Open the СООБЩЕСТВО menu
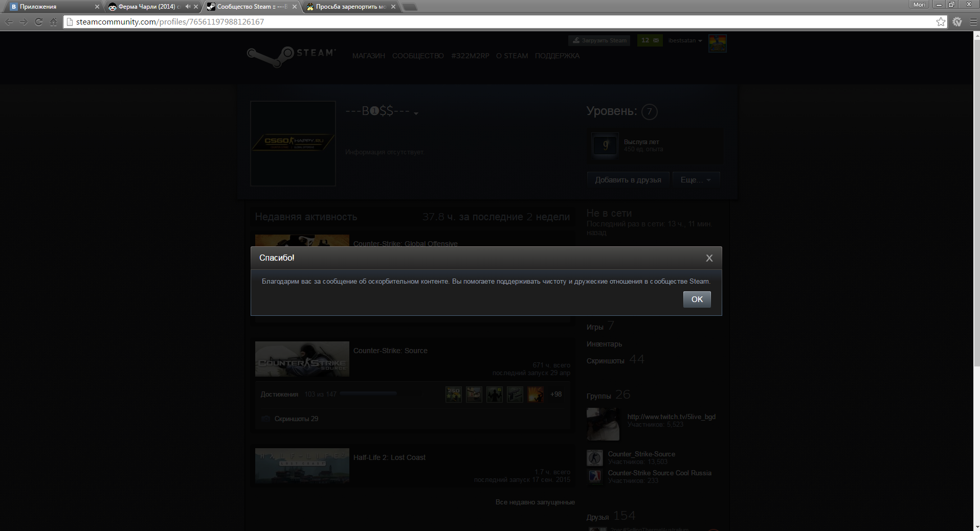 click(418, 56)
